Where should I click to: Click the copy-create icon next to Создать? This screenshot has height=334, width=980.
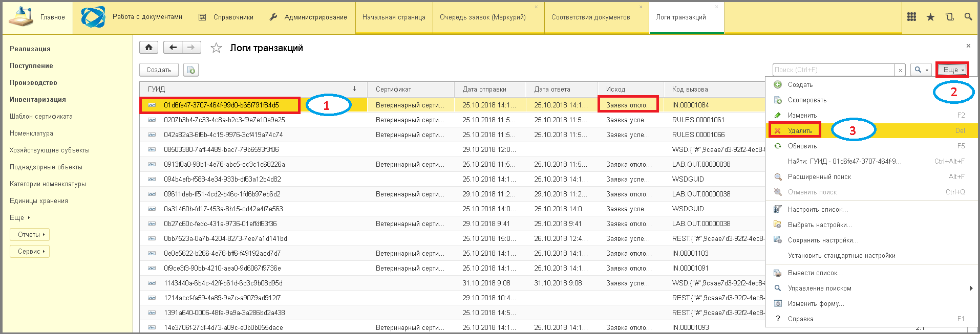191,70
